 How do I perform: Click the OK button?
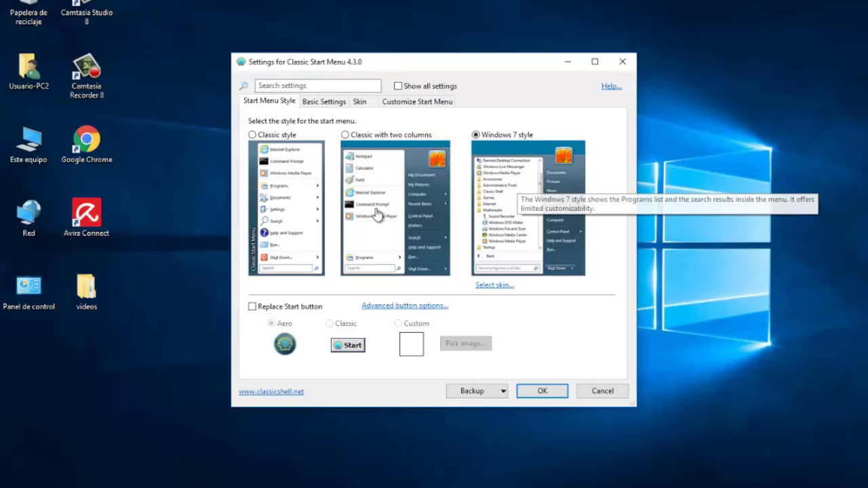tap(542, 391)
